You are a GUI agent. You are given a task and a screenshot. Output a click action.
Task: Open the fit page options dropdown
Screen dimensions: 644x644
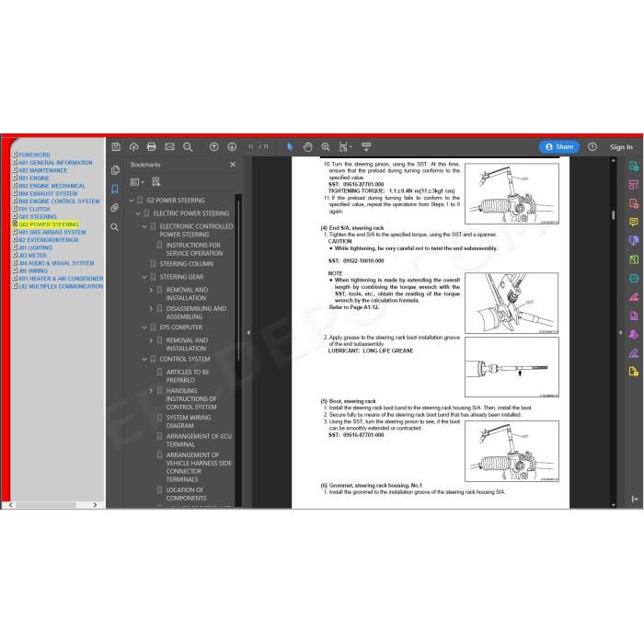tap(345, 146)
